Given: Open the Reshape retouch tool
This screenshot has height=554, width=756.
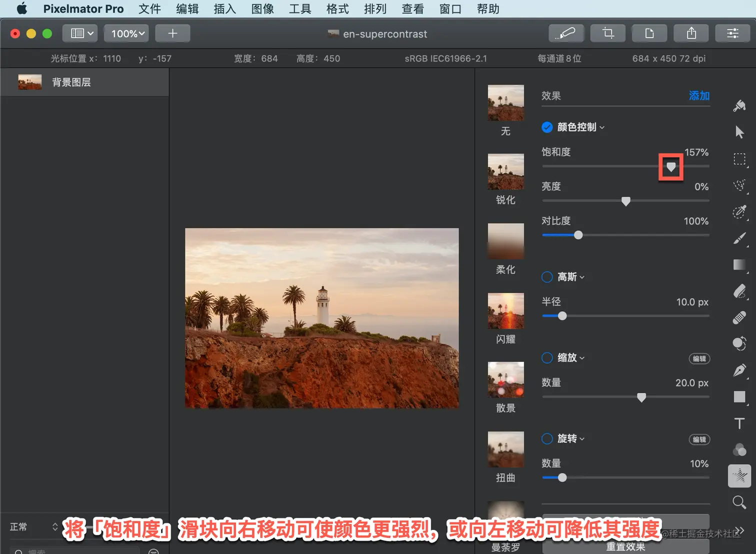Looking at the screenshot, I should tap(739, 344).
